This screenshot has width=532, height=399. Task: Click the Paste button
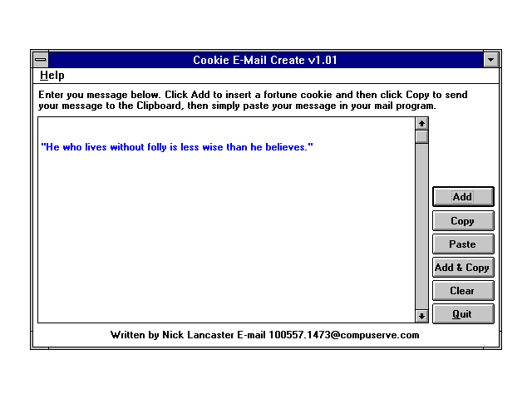click(463, 244)
